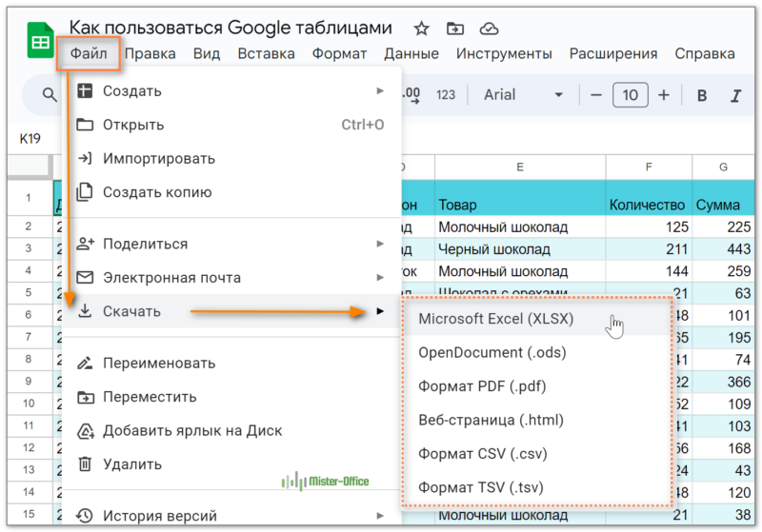762x532 pixels.
Task: Click the select-all corner of the grid
Action: click(x=29, y=167)
